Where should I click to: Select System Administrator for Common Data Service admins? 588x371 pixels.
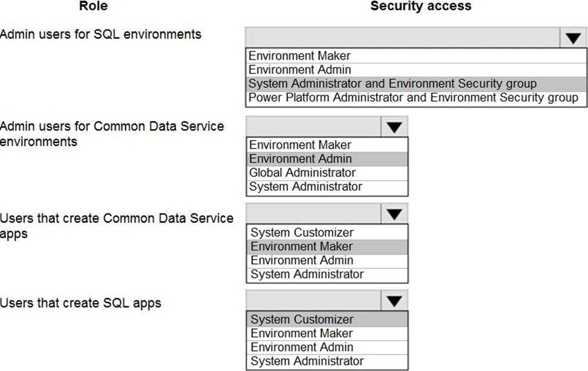click(305, 186)
